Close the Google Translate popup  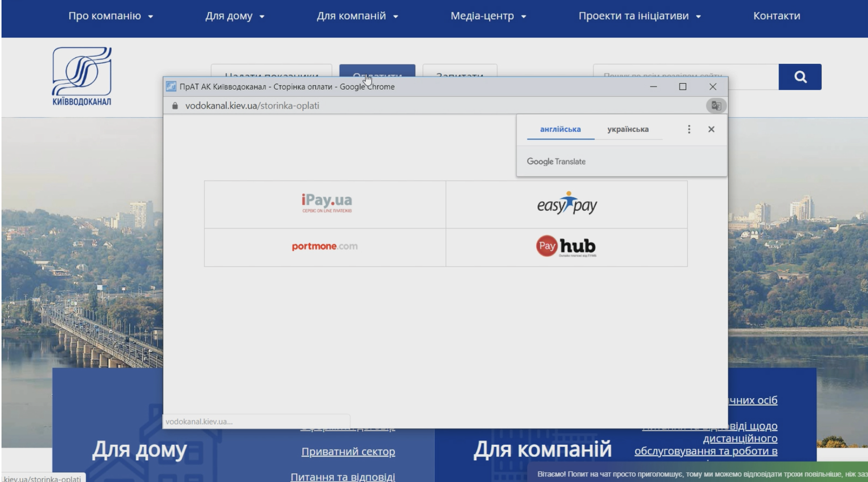point(711,129)
